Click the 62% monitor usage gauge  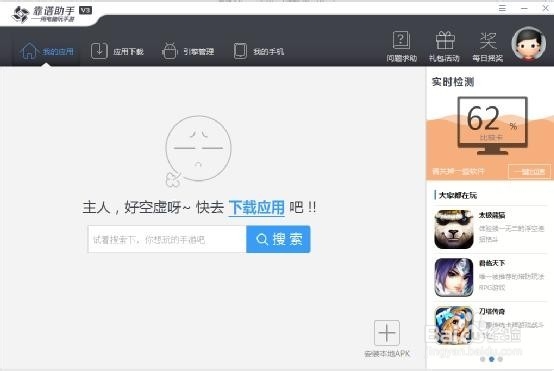tap(492, 125)
